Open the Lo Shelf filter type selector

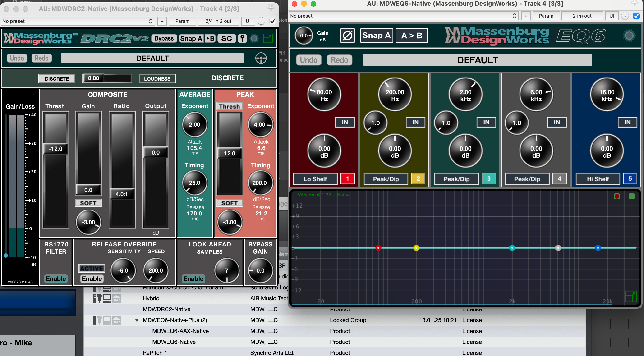point(315,179)
